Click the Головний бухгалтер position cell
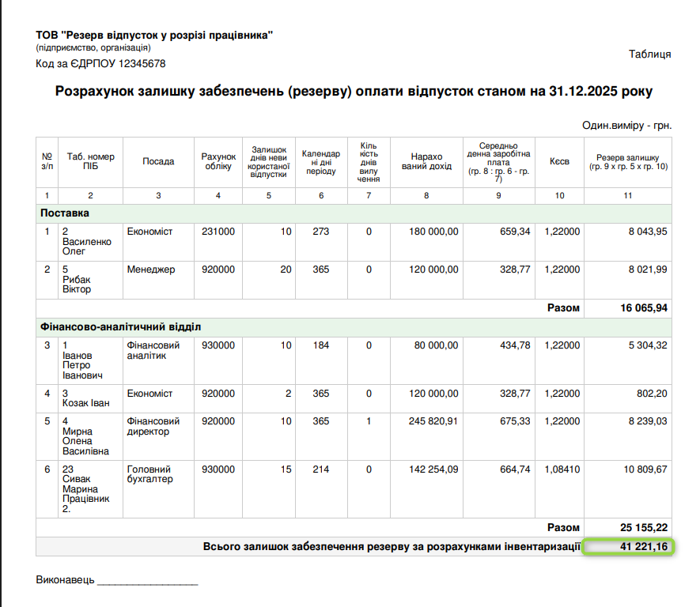Image resolution: width=700 pixels, height=607 pixels. coord(150,474)
